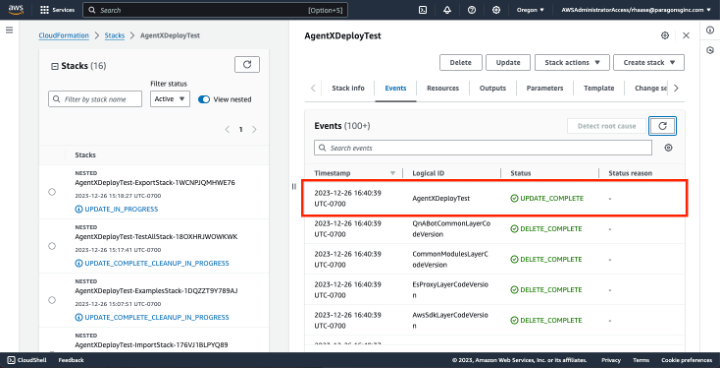This screenshot has height=368, width=720.
Task: Click the Status reason column header
Action: tap(630, 173)
